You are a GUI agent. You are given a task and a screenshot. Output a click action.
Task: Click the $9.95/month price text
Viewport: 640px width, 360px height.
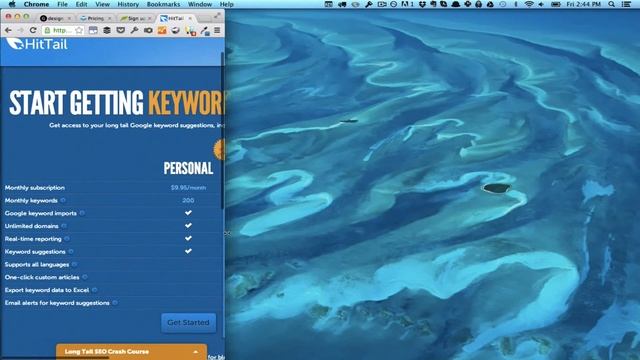tap(188, 188)
